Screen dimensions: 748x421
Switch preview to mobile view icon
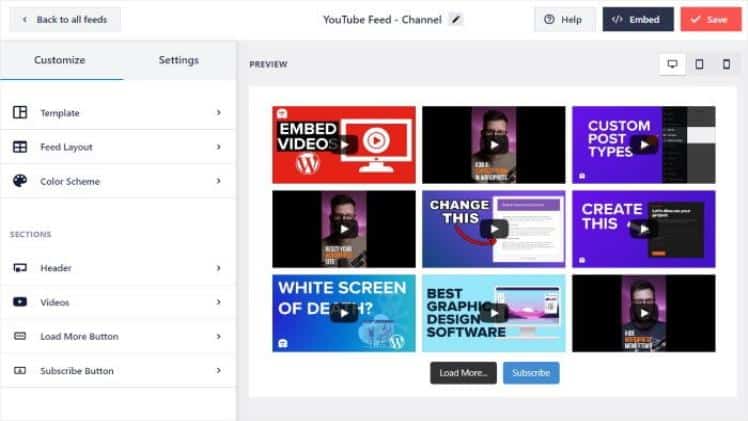tap(726, 64)
